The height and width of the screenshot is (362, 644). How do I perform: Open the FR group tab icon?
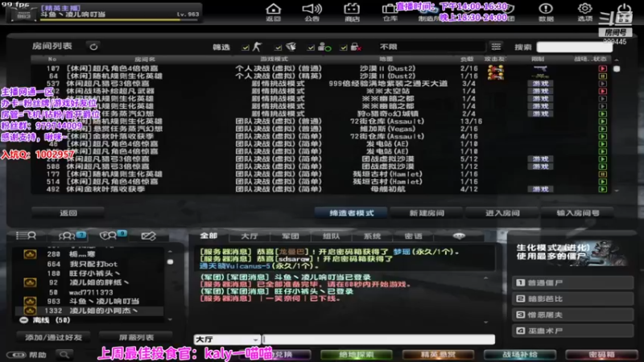click(x=108, y=236)
